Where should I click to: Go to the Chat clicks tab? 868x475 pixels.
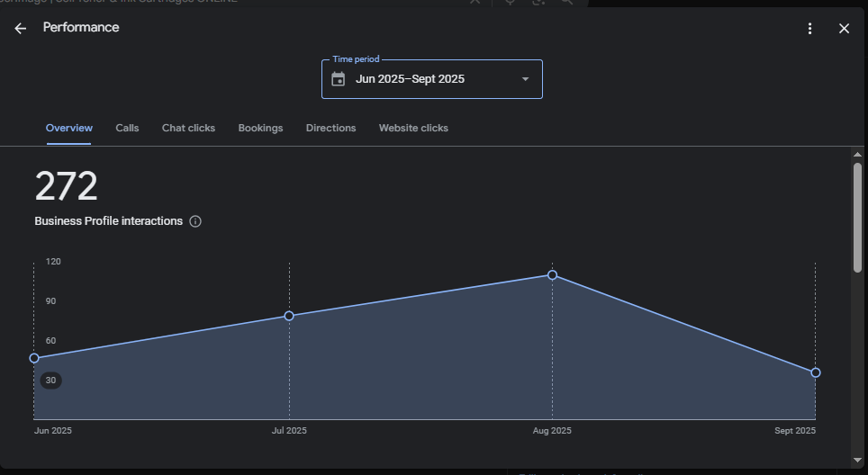(188, 128)
